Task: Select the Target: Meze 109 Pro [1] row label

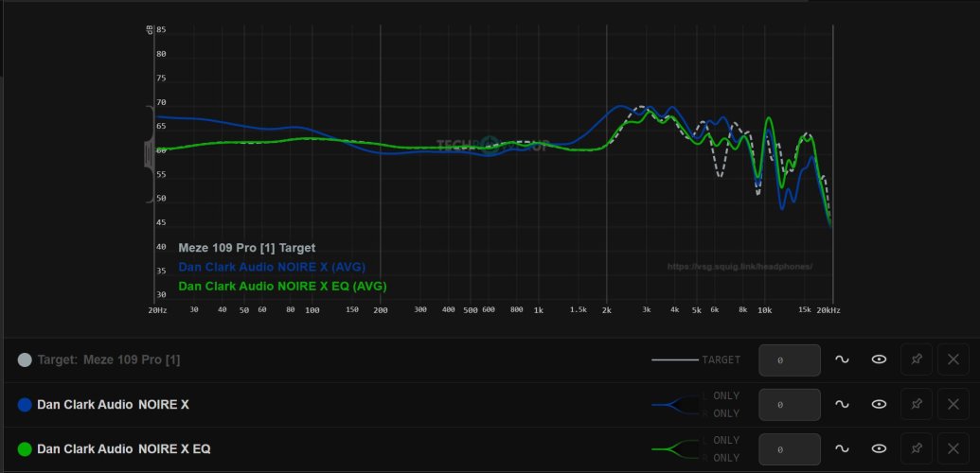Action: tap(109, 360)
